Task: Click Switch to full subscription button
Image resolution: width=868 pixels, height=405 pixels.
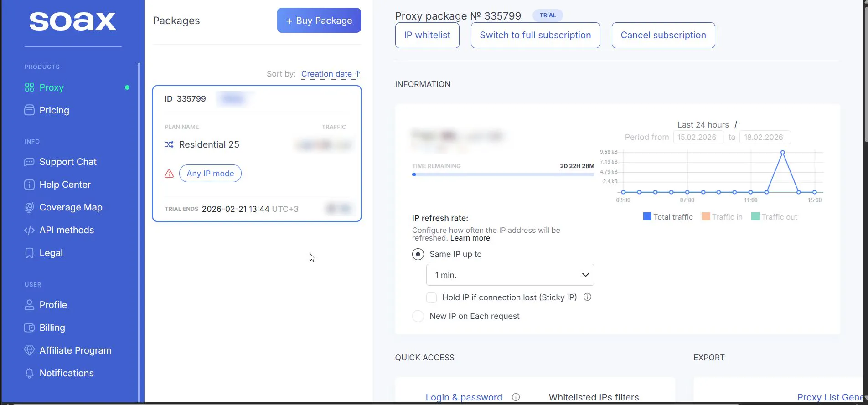Action: click(x=535, y=35)
